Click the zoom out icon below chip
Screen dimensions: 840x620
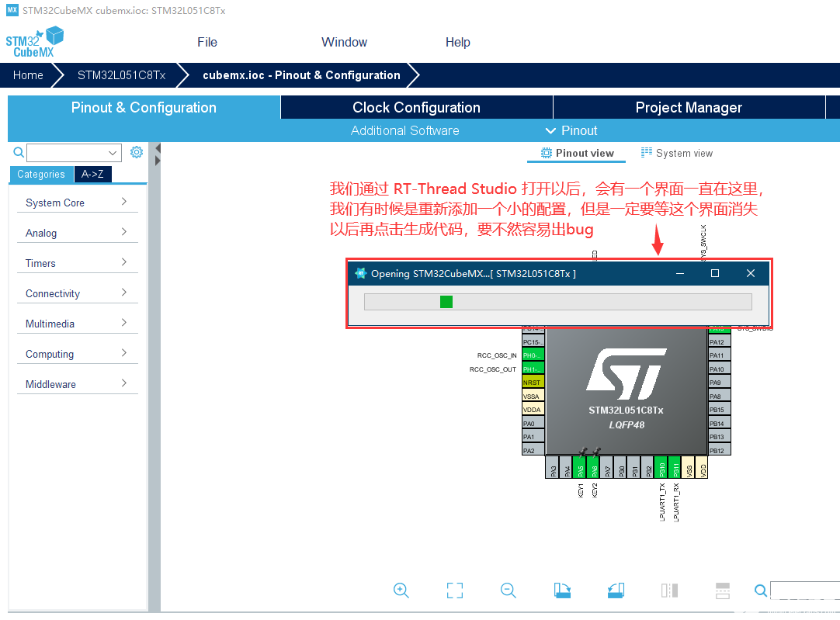coord(509,591)
